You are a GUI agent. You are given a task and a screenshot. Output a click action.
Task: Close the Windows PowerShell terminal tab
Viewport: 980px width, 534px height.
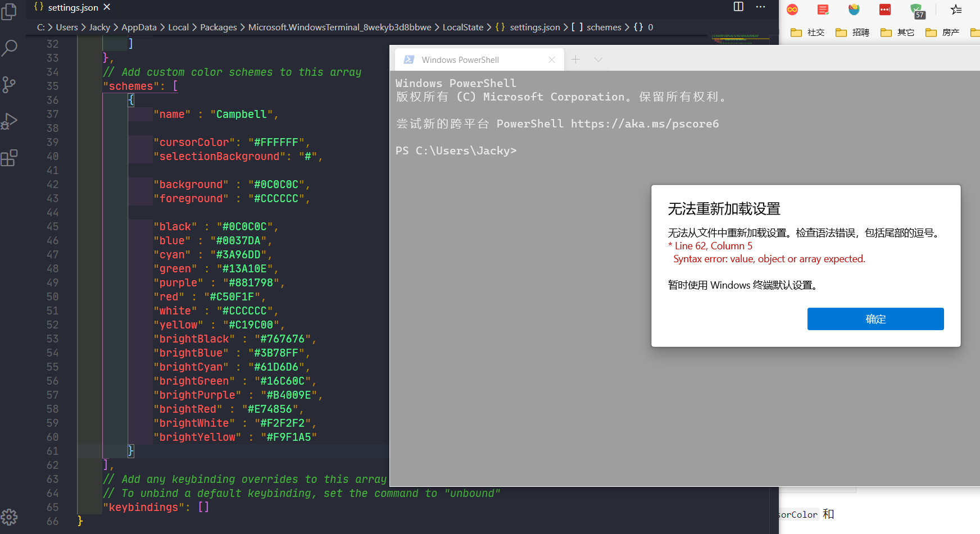552,60
